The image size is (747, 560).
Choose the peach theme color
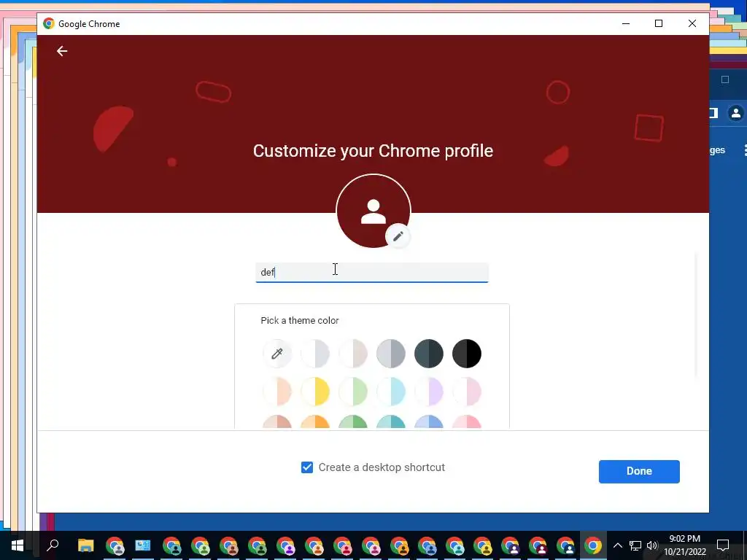coord(276,392)
